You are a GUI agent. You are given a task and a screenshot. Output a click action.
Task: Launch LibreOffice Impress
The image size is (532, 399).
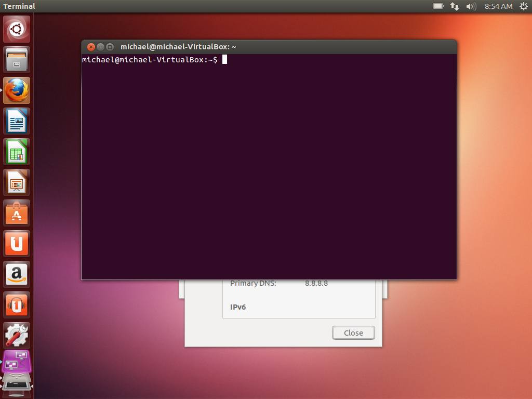click(17, 182)
